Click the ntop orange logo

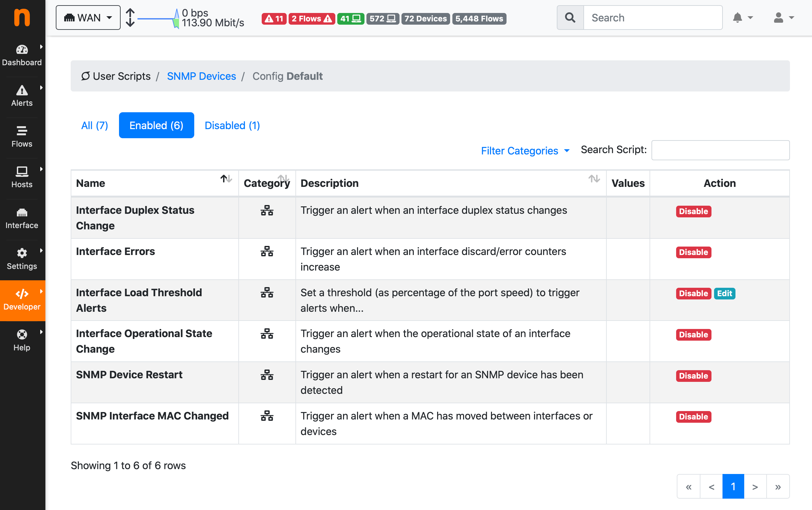tap(22, 18)
